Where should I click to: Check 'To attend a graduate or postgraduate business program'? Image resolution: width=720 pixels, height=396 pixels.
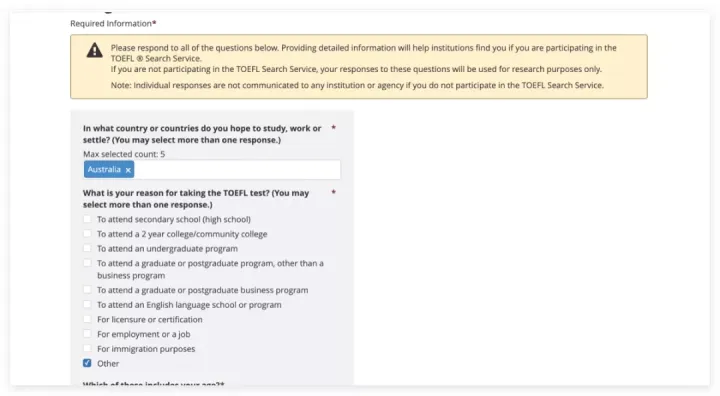[87, 290]
